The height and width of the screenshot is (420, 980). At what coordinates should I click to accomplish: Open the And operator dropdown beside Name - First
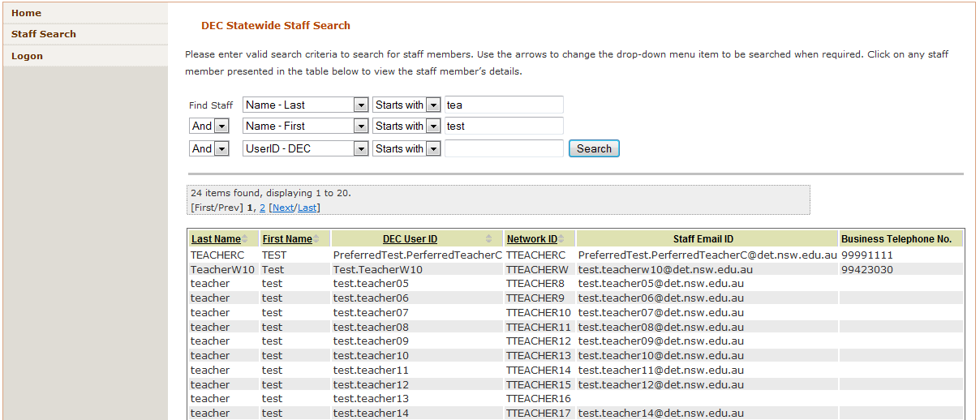(209, 126)
